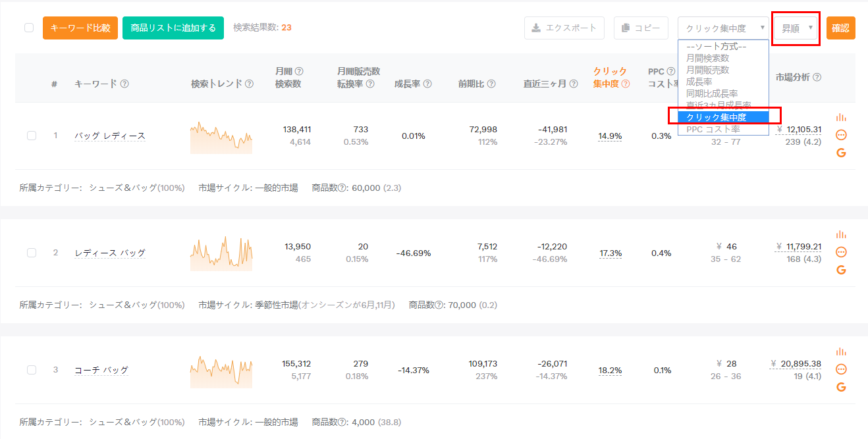Click help icon next to キーワード header
Screen dimensions: 868x439
pos(124,84)
